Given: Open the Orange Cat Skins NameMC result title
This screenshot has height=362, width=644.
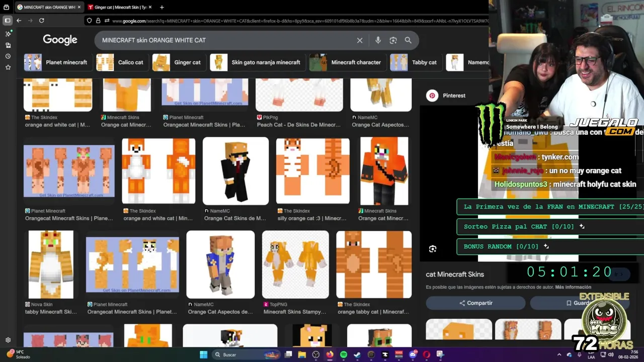Looking at the screenshot, I should [x=235, y=218].
